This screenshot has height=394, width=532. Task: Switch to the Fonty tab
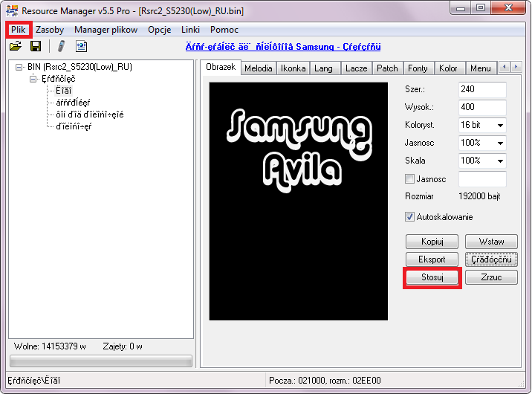(x=418, y=68)
